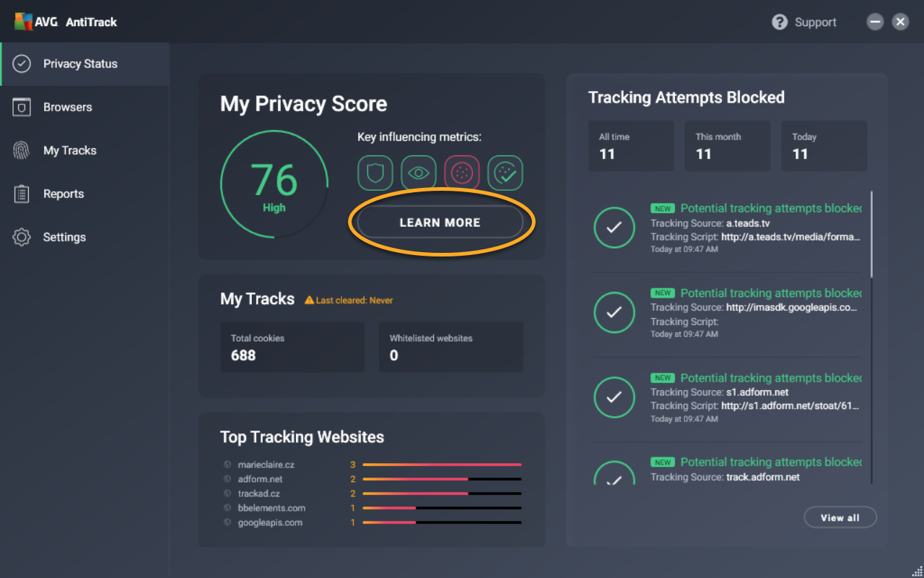Image resolution: width=924 pixels, height=578 pixels.
Task: Click the bbelements.com website name
Action: point(271,508)
